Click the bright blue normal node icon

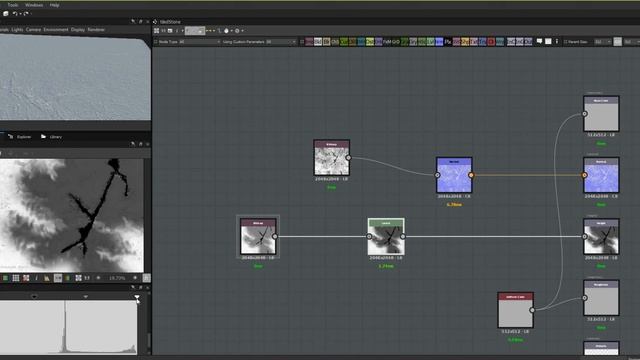(439, 42)
